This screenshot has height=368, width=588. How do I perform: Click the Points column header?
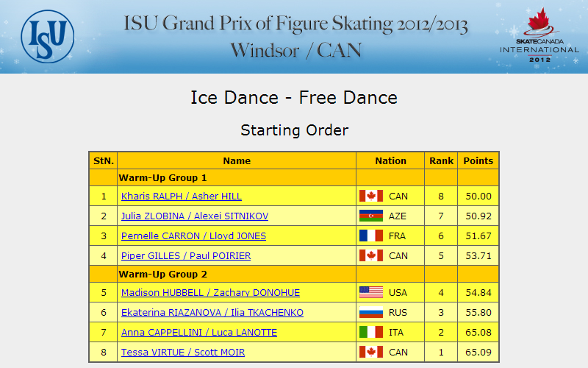[x=478, y=160]
